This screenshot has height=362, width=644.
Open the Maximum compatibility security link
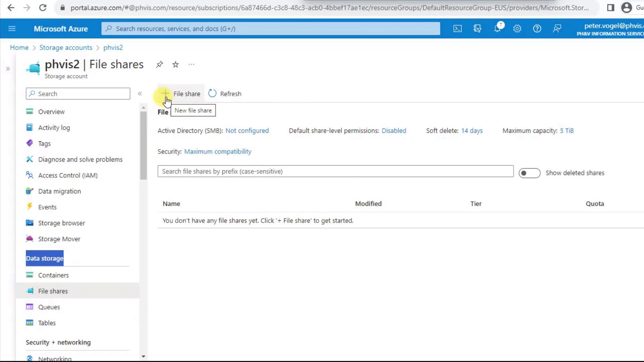(217, 152)
